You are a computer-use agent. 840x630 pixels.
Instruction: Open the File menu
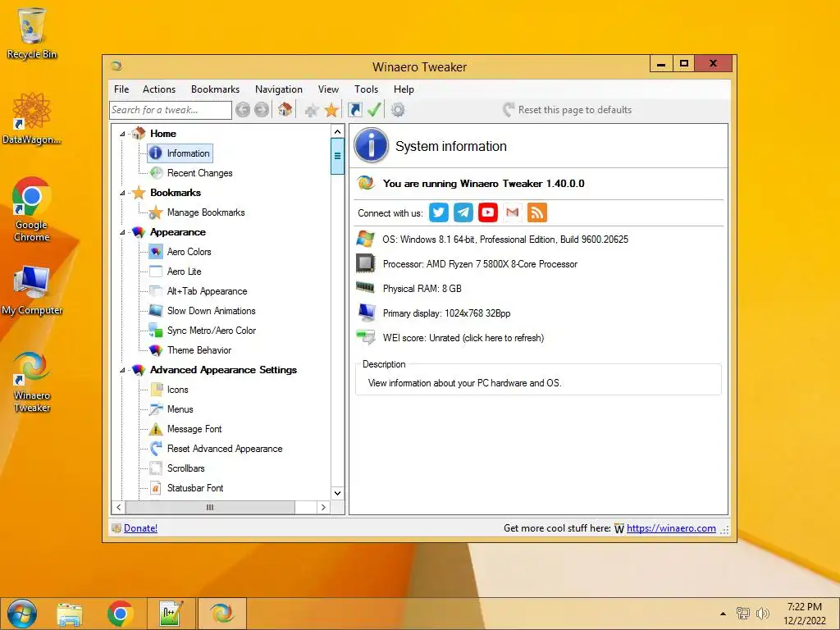point(121,89)
